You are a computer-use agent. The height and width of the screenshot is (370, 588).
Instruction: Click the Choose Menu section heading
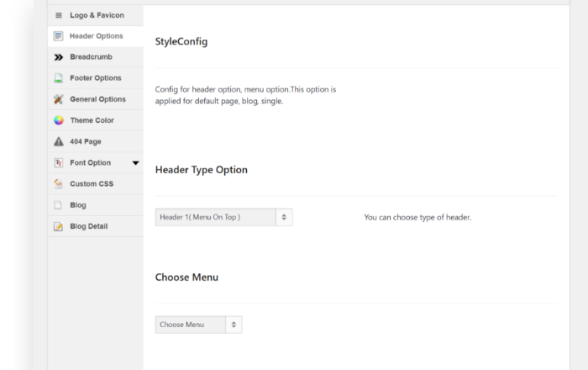(186, 277)
